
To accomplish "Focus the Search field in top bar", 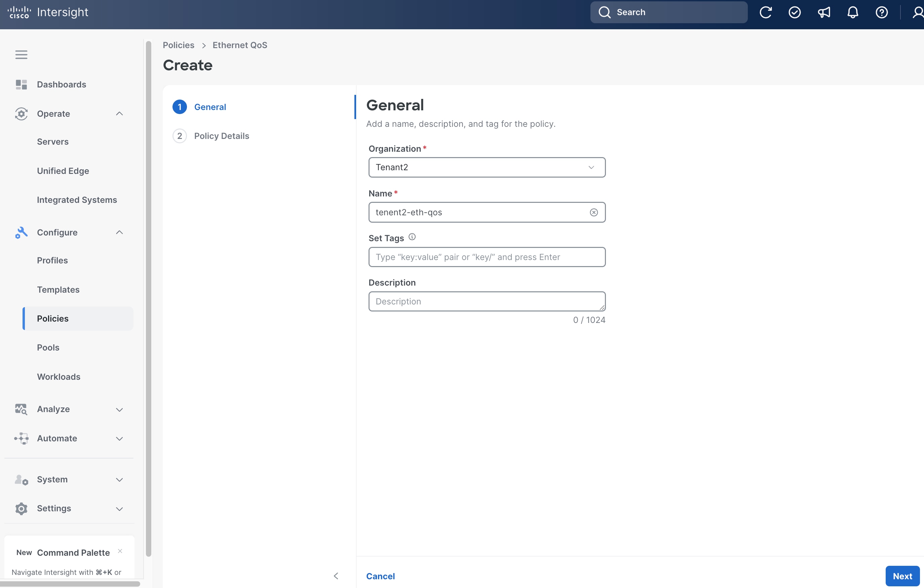I will point(669,12).
